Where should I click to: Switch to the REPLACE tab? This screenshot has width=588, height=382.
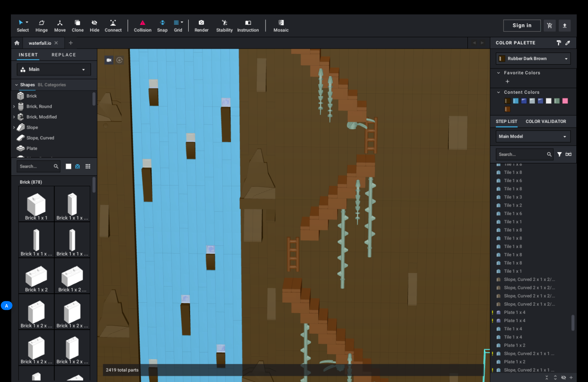(64, 55)
